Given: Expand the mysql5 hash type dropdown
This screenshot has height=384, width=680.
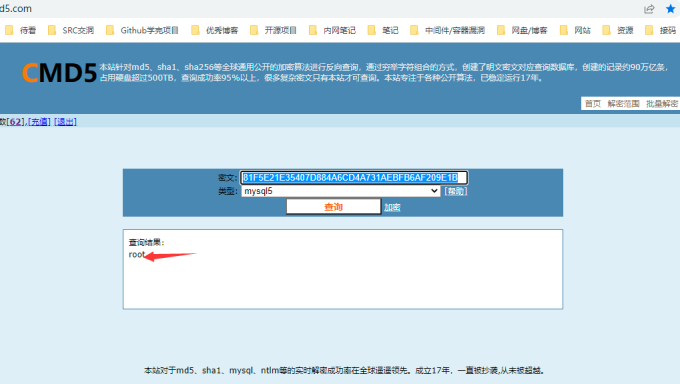Looking at the screenshot, I should (x=341, y=191).
